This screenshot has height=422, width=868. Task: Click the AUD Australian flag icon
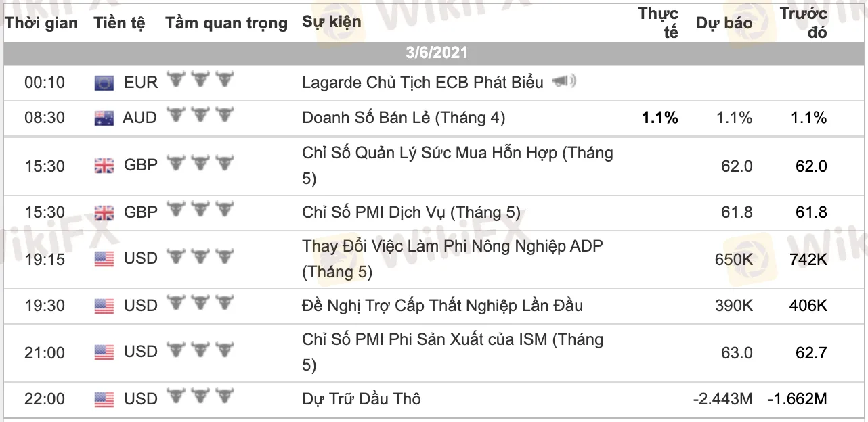(x=104, y=118)
